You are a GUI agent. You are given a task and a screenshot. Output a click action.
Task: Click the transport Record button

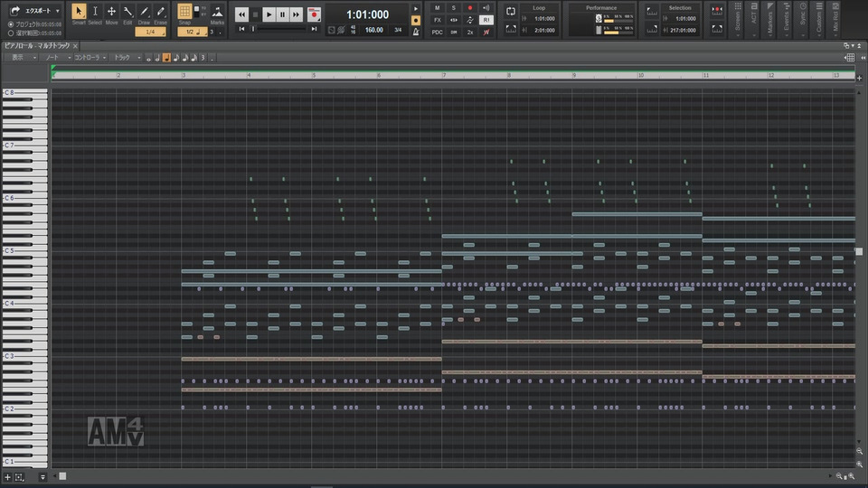(x=314, y=14)
